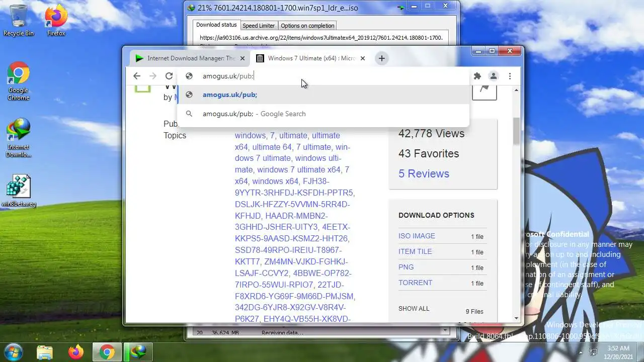Image resolution: width=644 pixels, height=362 pixels.
Task: Select the win8beta.reg file icon
Action: [19, 191]
